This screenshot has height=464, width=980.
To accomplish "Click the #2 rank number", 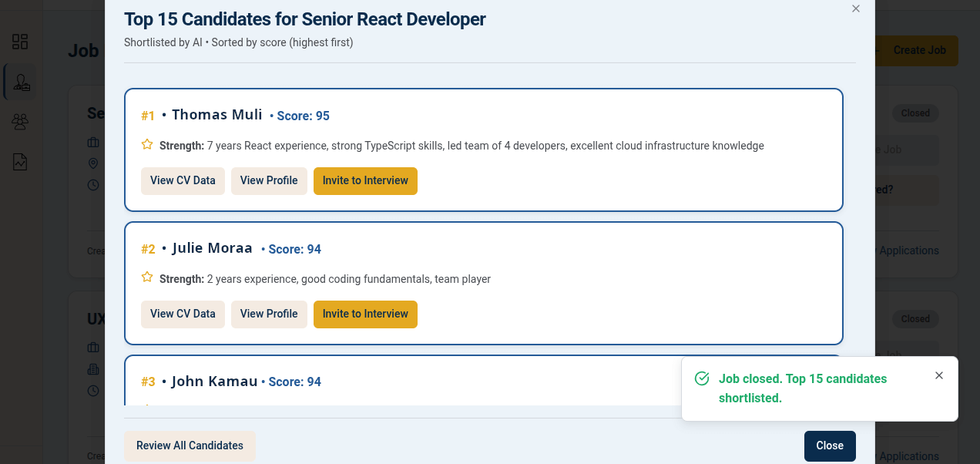I will click(x=149, y=250).
